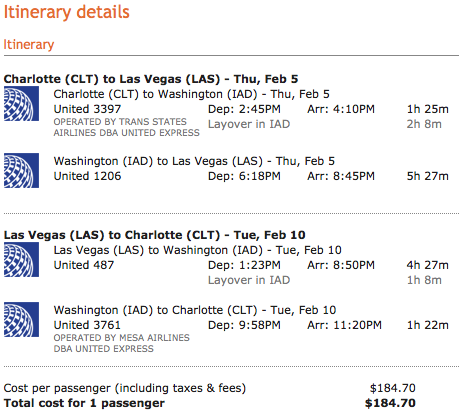459x420 pixels.
Task: Select the Itinerary details heading
Action: (x=66, y=12)
